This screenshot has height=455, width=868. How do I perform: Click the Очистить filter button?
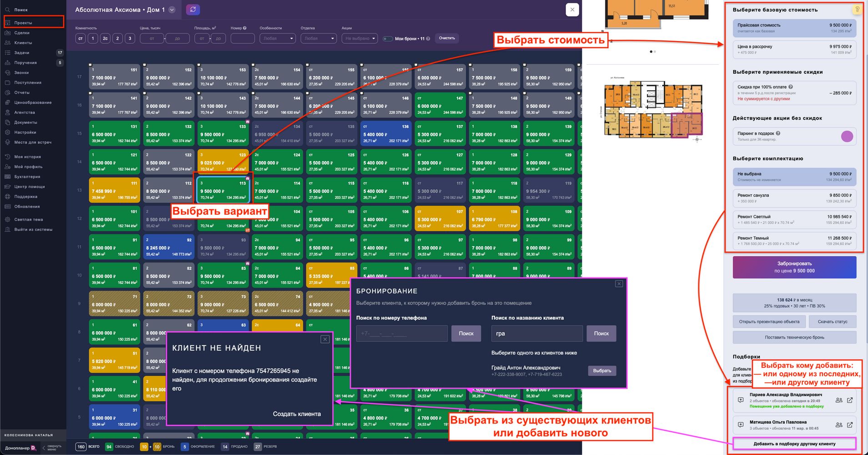(x=447, y=38)
